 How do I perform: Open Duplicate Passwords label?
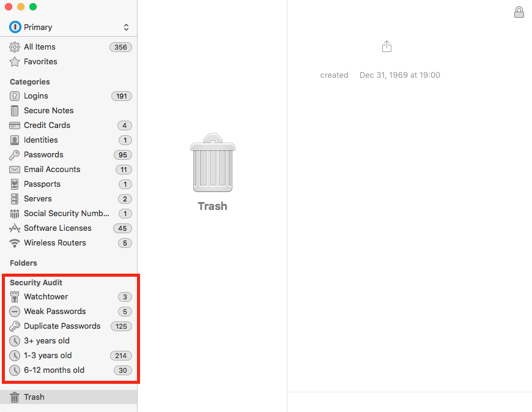(x=62, y=326)
